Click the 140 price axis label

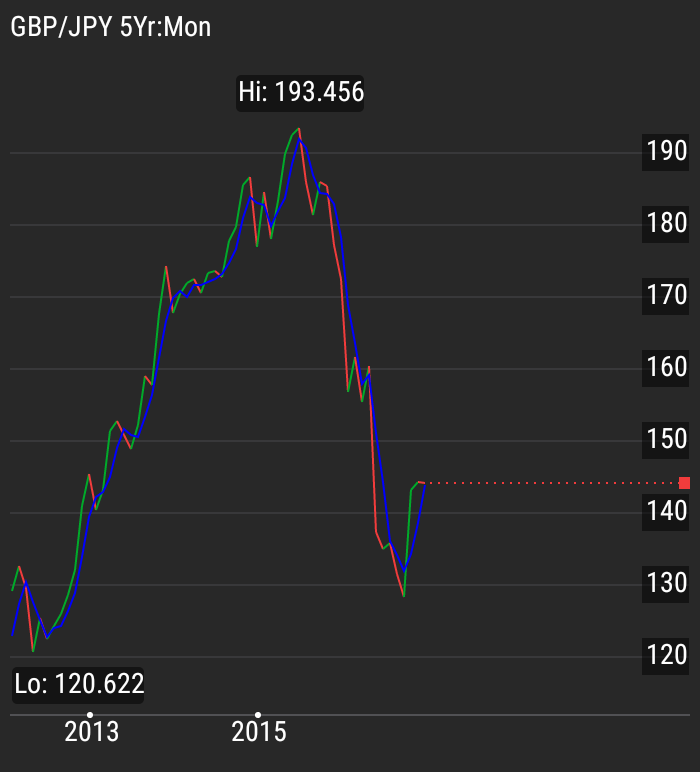pyautogui.click(x=666, y=512)
